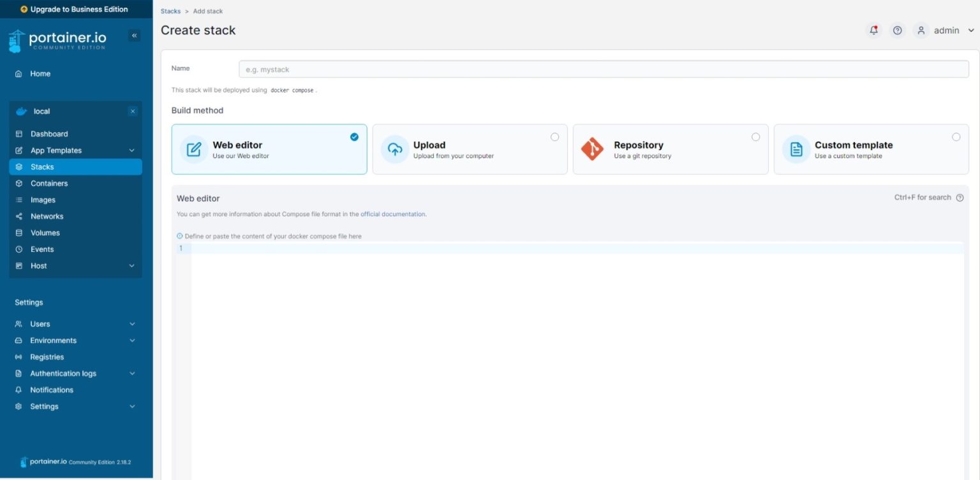Click the stack Name input field

pos(604,69)
